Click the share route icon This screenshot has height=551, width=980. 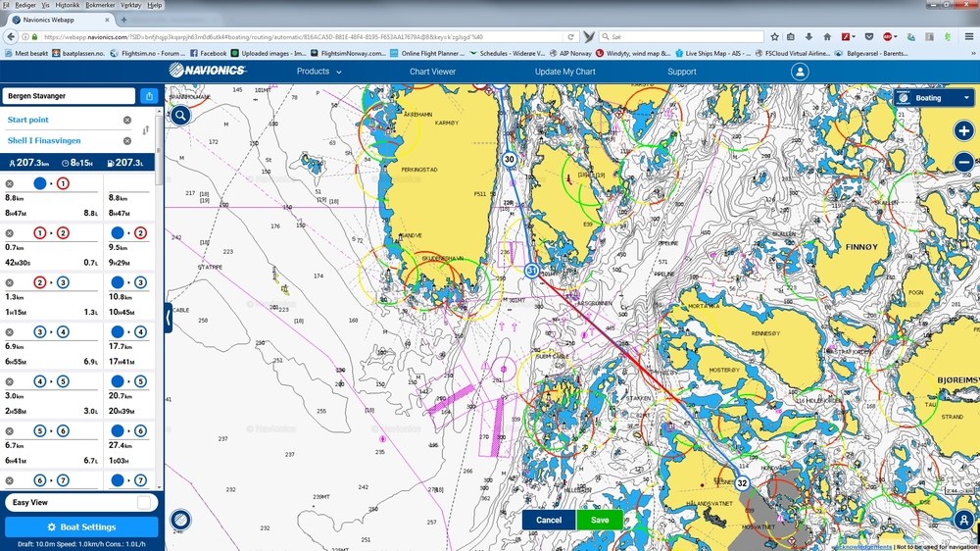(x=149, y=96)
